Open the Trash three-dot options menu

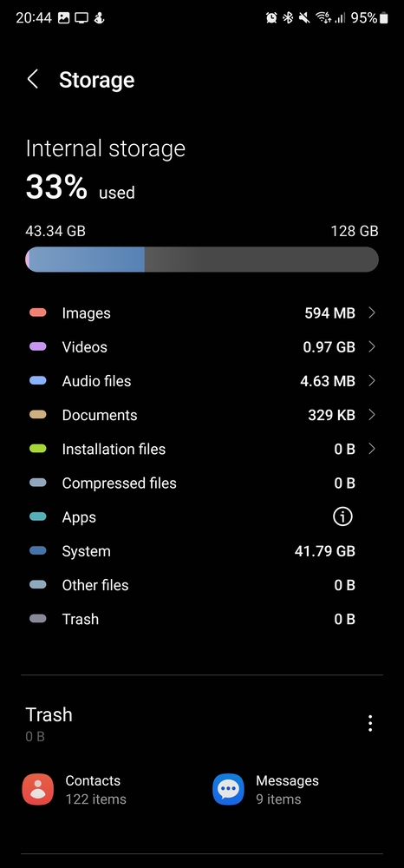(x=369, y=723)
